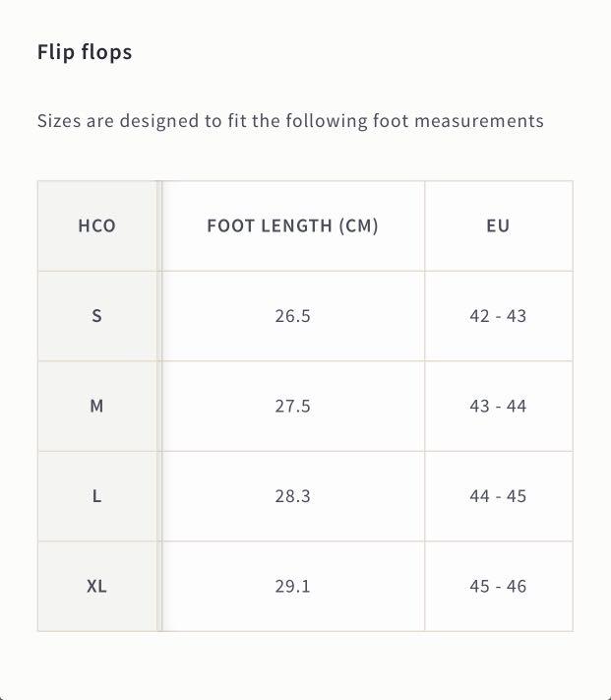Click the word 'Sizes' in description
The width and height of the screenshot is (611, 700).
tap(59, 121)
